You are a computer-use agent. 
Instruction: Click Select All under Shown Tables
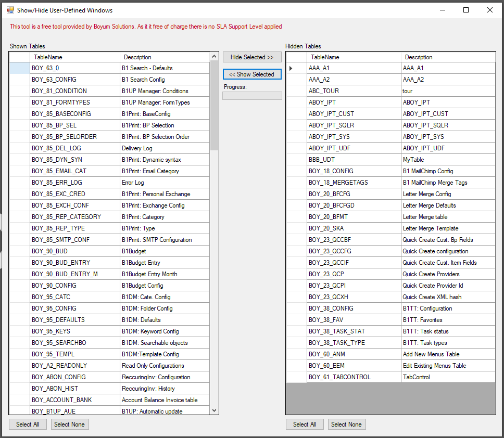(x=27, y=424)
